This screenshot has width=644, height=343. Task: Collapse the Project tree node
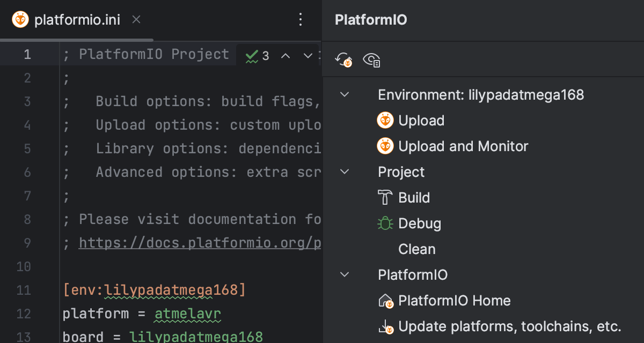[x=345, y=172]
